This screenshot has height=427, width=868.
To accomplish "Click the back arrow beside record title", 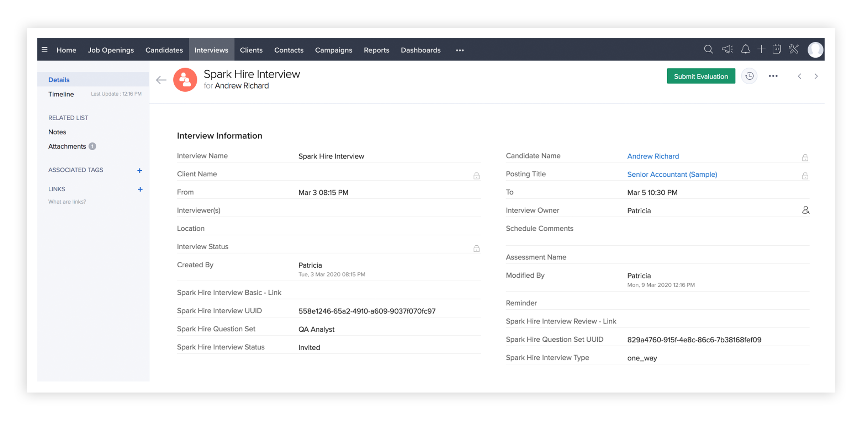I will (x=161, y=80).
